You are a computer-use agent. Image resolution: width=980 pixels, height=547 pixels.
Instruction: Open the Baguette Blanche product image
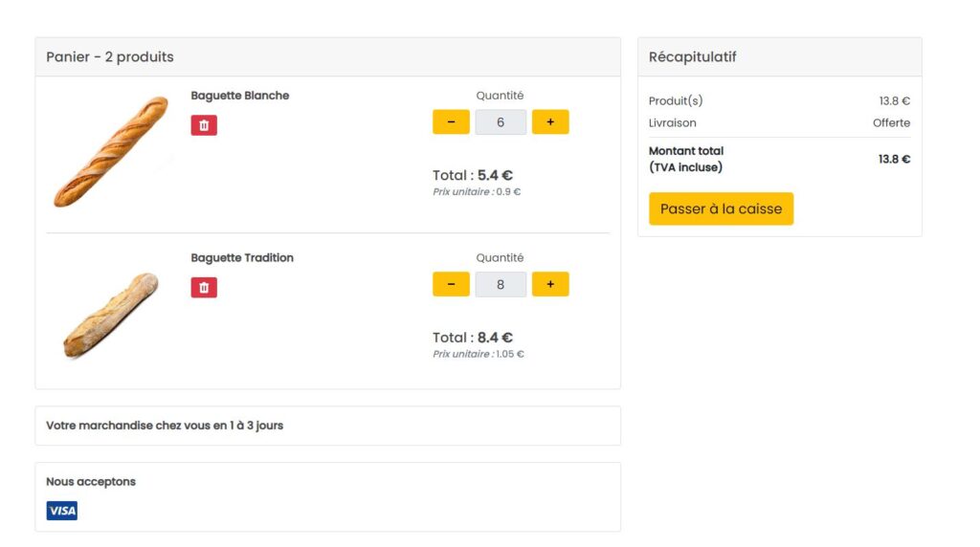(x=111, y=152)
